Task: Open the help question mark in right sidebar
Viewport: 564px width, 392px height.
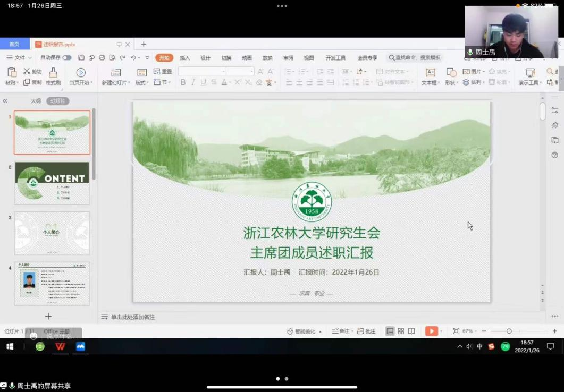Action: 554,155
